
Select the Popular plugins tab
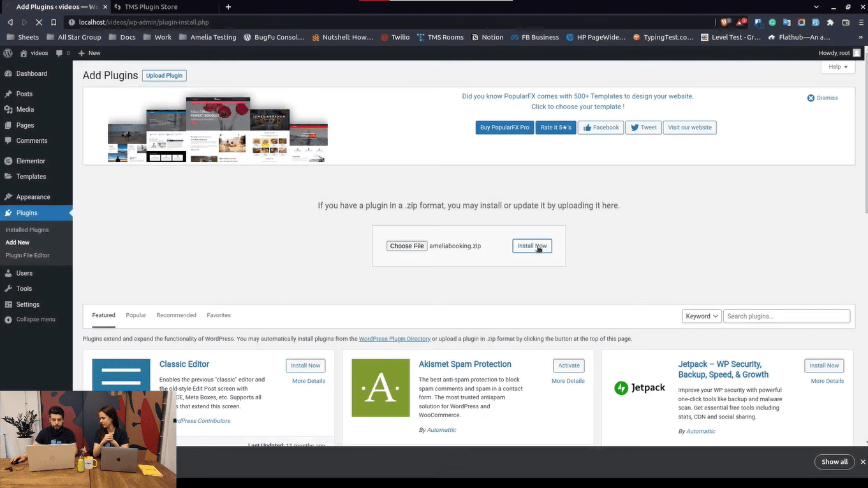(136, 315)
